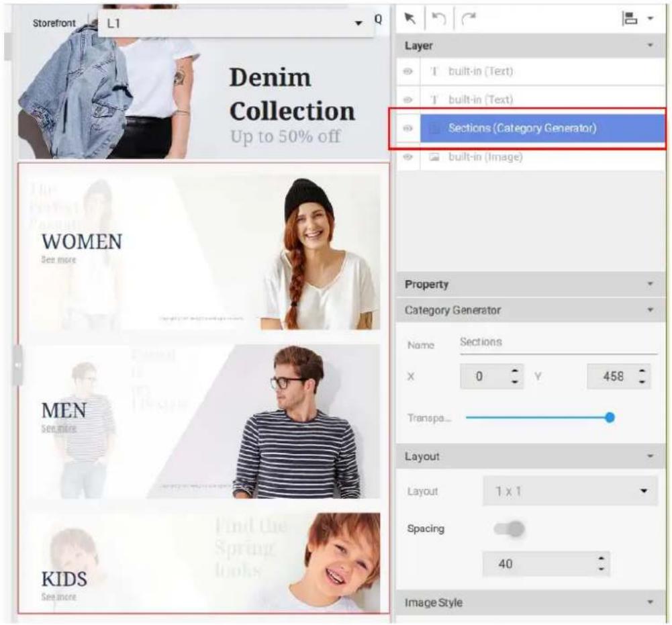Toggle visibility of built-in (Image) layer

pos(407,157)
